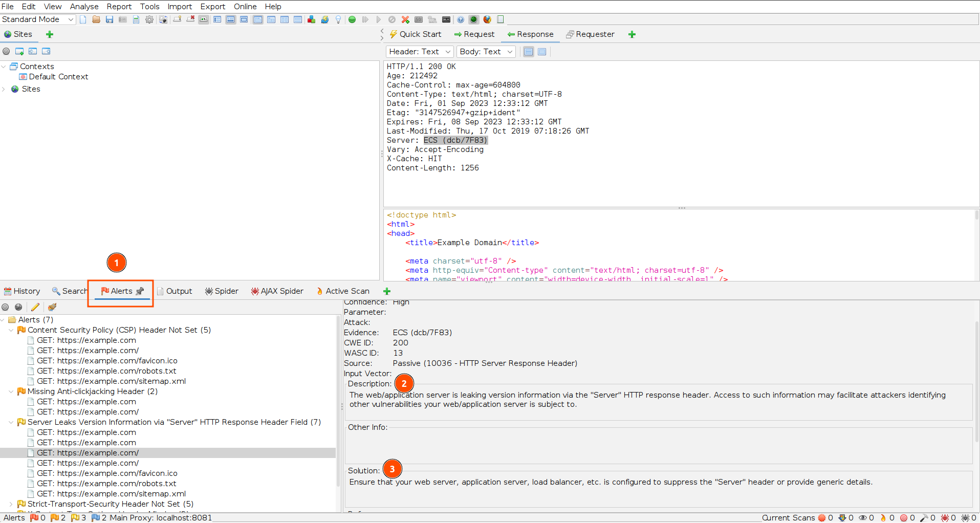Click the light bulb icon in toolbar

coord(338,19)
